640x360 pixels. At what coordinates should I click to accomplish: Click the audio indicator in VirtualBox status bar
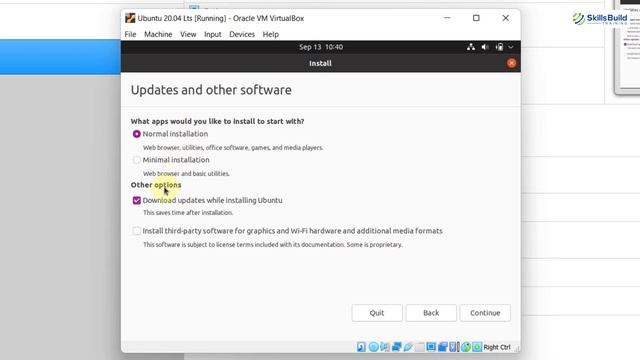(385, 347)
